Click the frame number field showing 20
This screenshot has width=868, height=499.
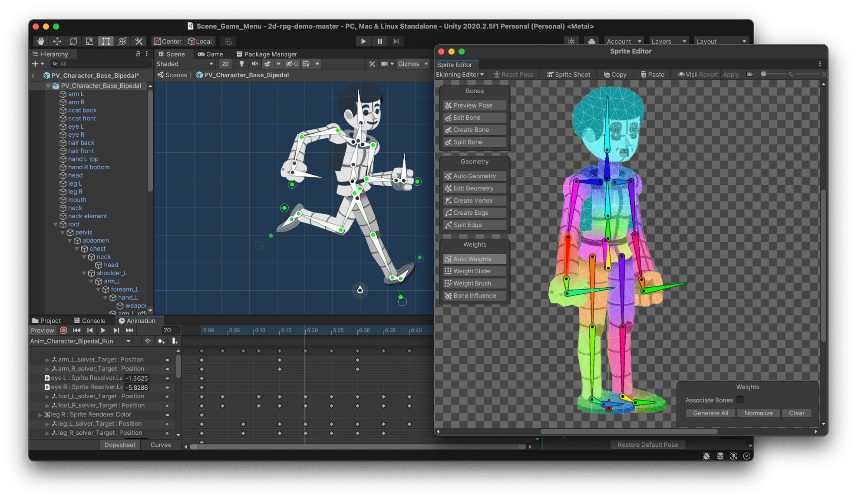(x=170, y=331)
